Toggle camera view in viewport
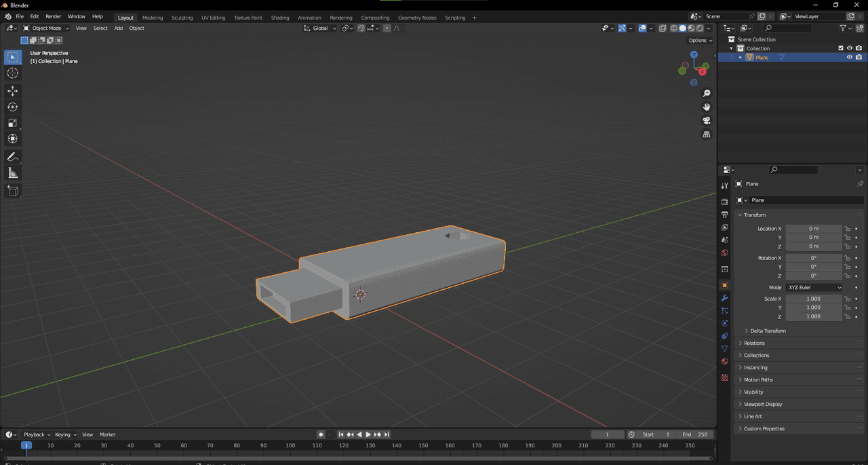 [707, 121]
